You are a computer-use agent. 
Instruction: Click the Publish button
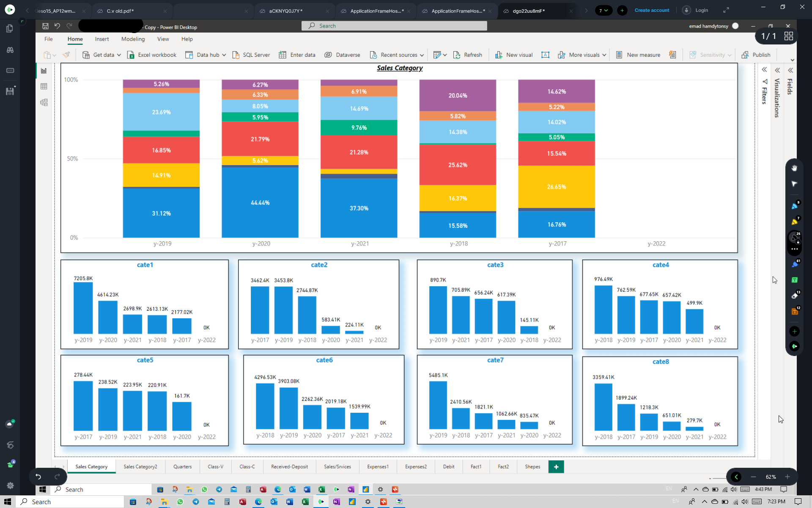click(x=756, y=55)
